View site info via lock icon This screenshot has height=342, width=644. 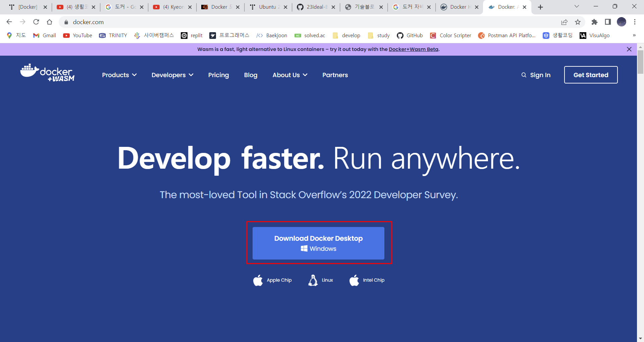click(x=66, y=22)
